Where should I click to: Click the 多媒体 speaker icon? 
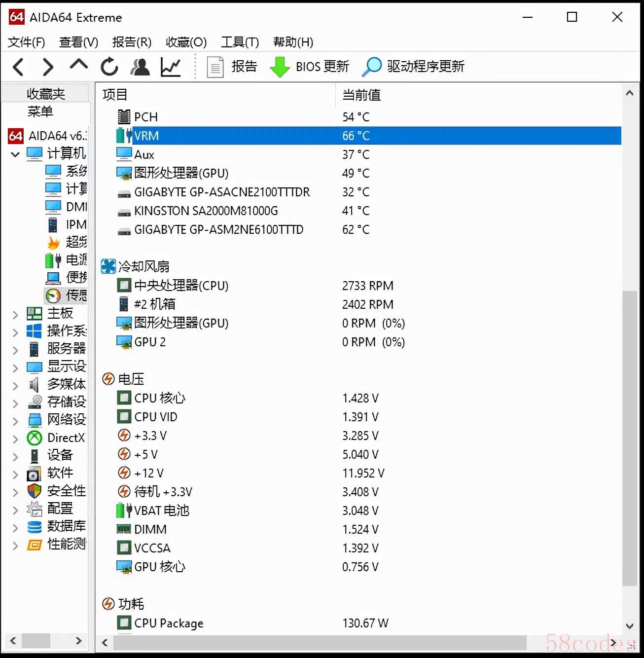point(34,384)
